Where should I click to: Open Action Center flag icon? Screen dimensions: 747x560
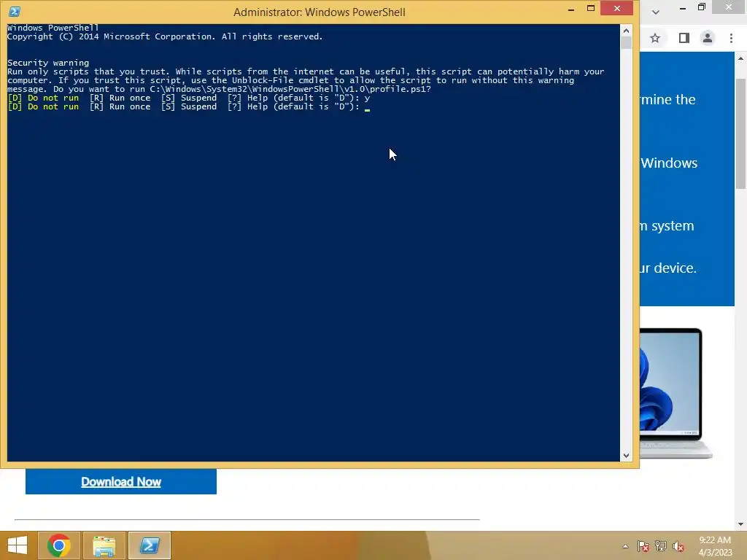coord(643,546)
